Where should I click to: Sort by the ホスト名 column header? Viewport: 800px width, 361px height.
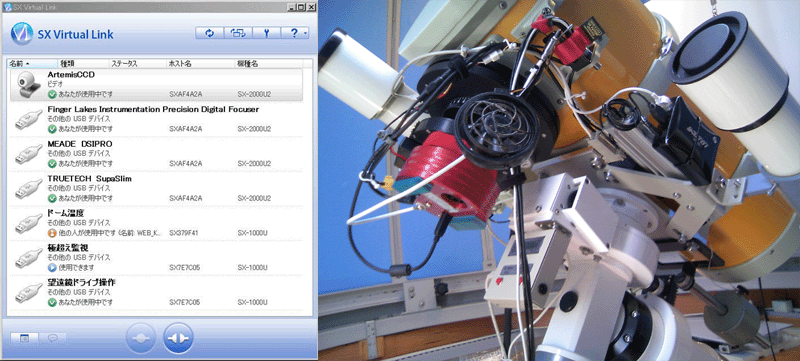click(200, 64)
